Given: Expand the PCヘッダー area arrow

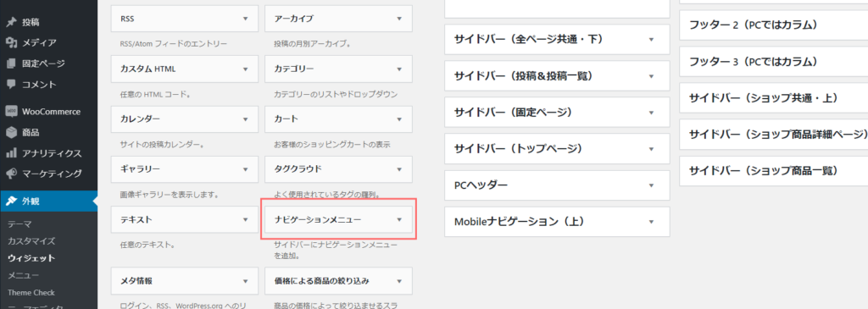Looking at the screenshot, I should coord(652,185).
